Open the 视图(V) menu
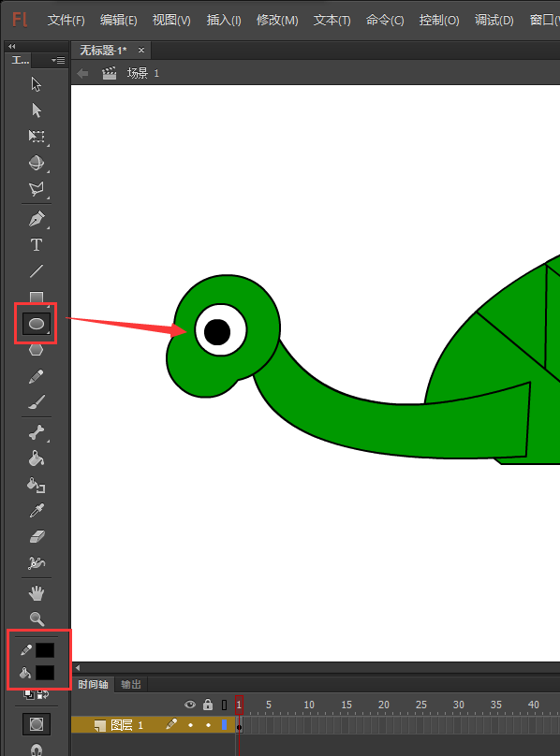560x756 pixels. point(171,21)
